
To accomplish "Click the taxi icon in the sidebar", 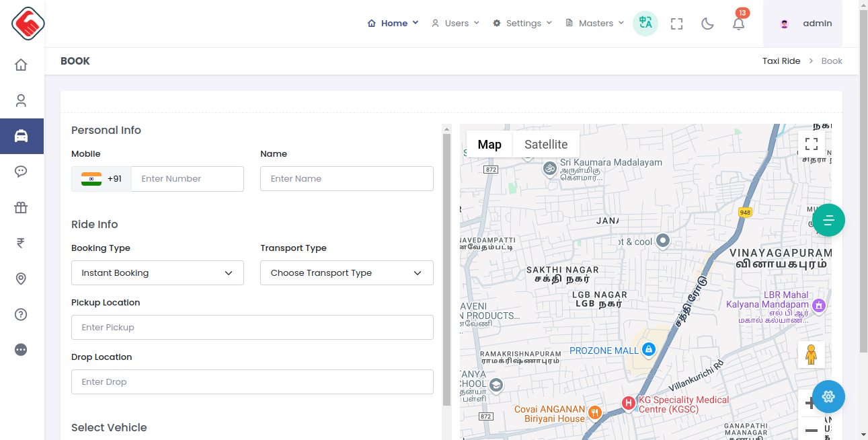I will tap(21, 136).
